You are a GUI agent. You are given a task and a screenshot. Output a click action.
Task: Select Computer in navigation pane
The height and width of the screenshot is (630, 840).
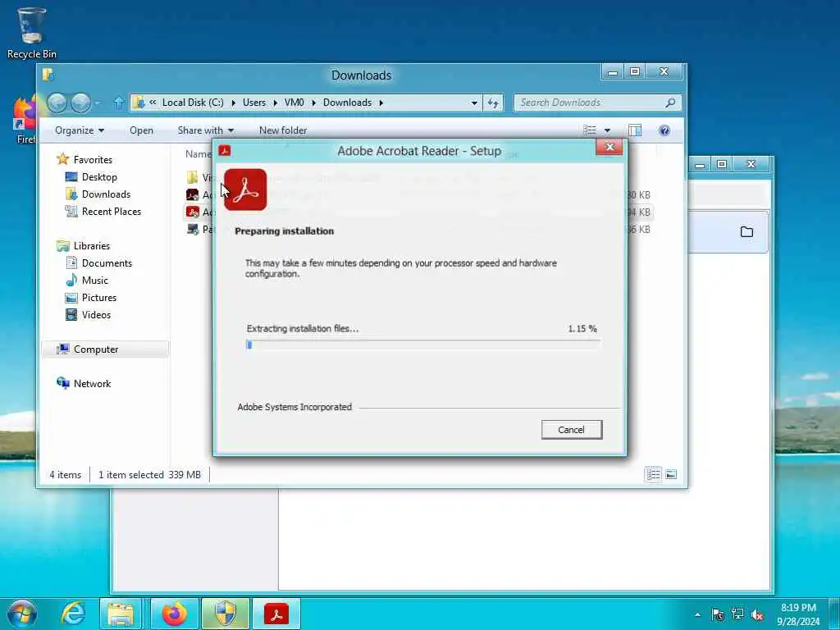tap(96, 349)
